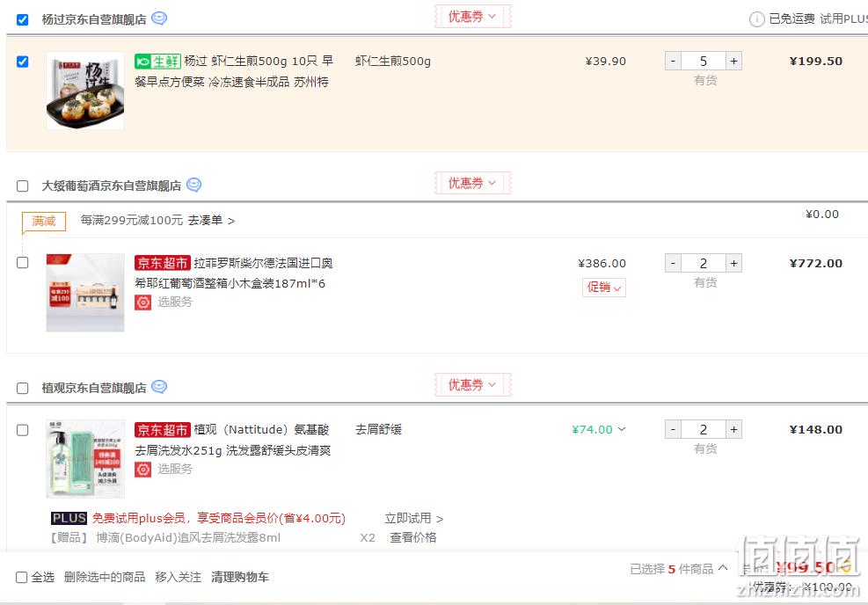Expand 优惠券 dropdown for 植观 store
This screenshot has width=868, height=605.
(472, 384)
